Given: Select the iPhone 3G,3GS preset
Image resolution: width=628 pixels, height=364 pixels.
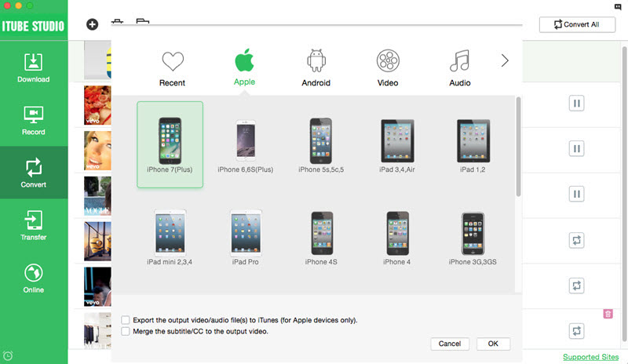Looking at the screenshot, I should point(473,238).
